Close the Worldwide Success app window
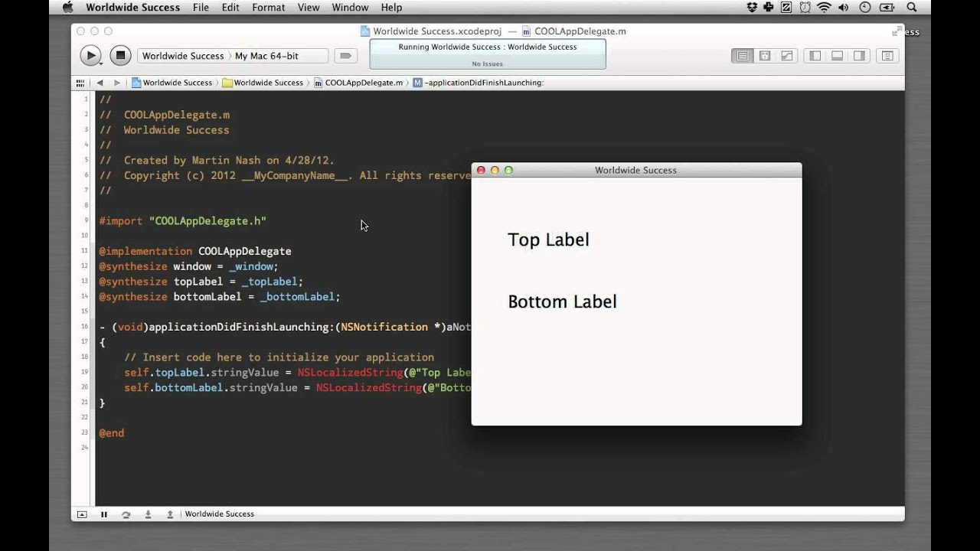Viewport: 980px width, 551px height. [481, 170]
